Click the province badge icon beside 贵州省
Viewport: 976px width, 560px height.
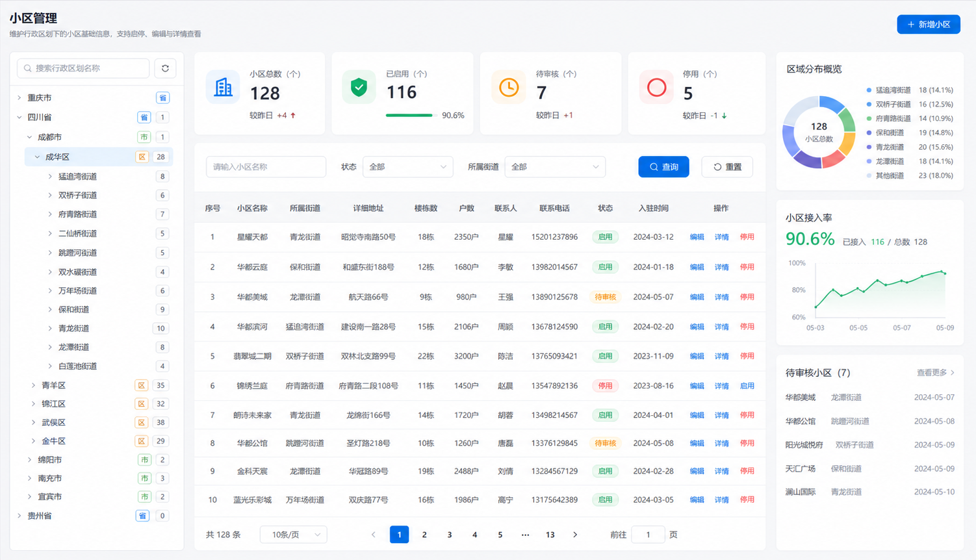142,516
